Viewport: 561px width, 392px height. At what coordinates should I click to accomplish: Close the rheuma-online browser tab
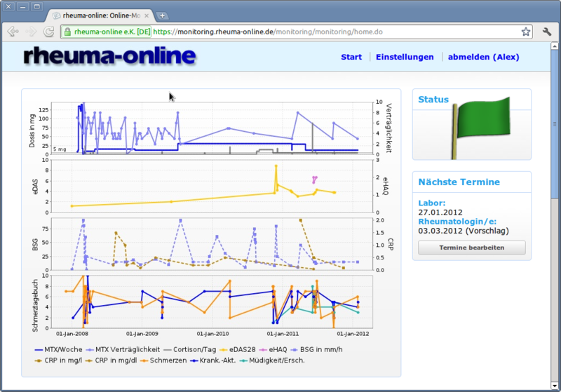pyautogui.click(x=147, y=15)
